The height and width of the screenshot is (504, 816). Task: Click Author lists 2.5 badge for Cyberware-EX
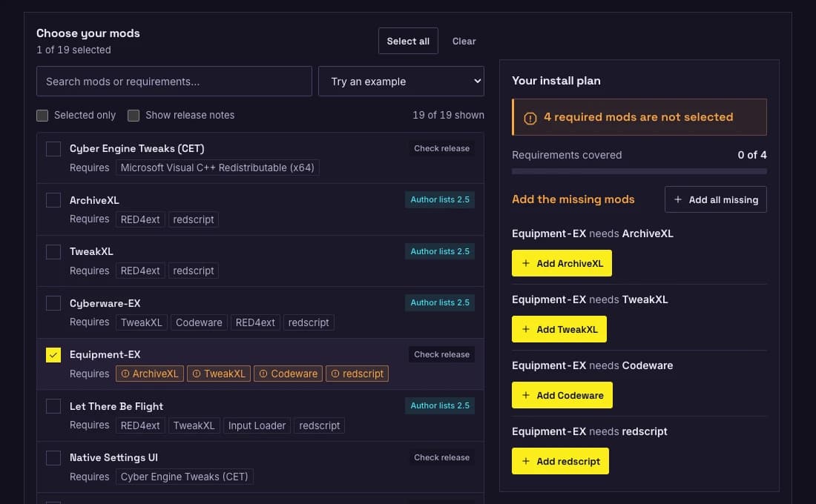440,302
